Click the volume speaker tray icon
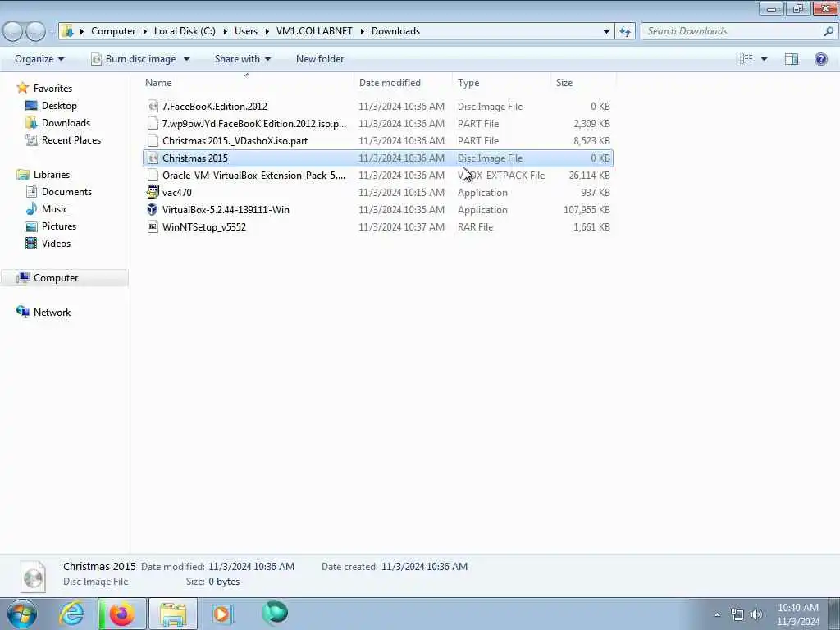 (x=756, y=614)
